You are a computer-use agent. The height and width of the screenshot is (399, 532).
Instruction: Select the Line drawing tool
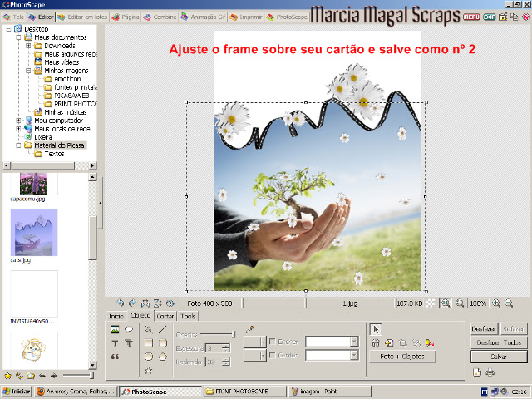tap(163, 329)
